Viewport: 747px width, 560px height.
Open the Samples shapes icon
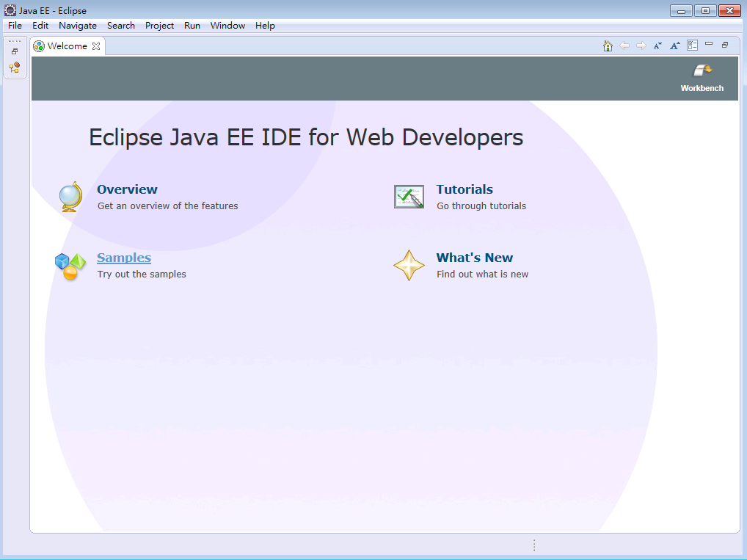pos(70,266)
